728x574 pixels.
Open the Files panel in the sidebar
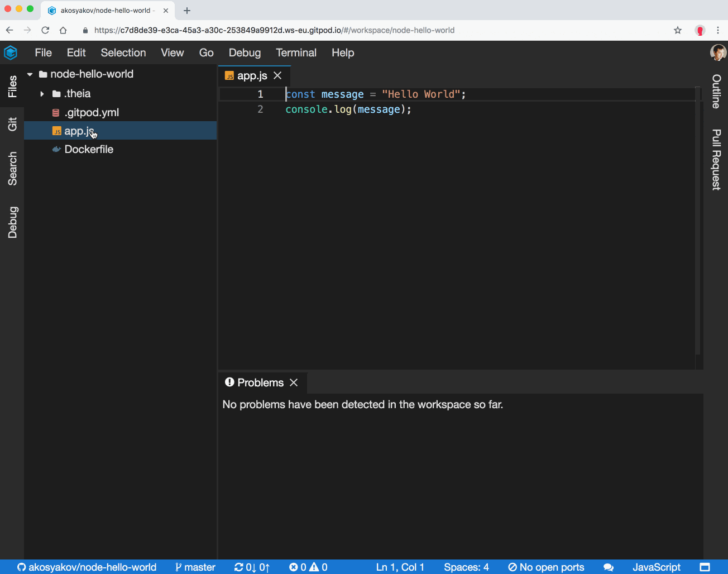tap(12, 87)
